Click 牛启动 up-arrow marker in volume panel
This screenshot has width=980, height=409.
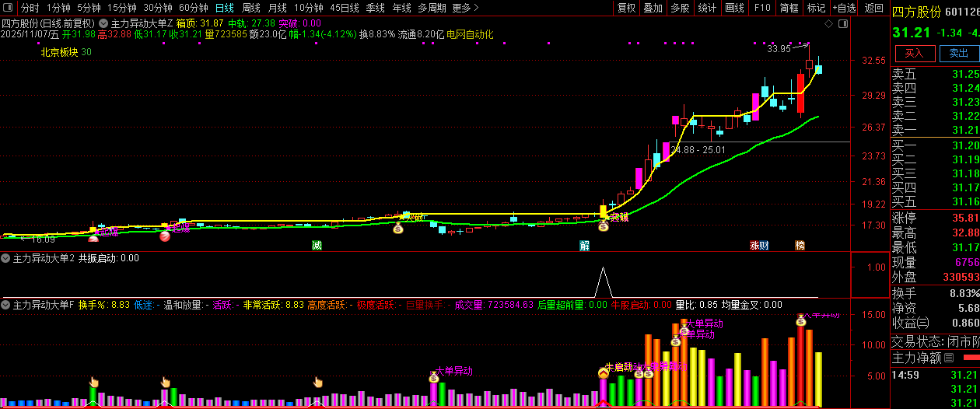[x=603, y=373]
